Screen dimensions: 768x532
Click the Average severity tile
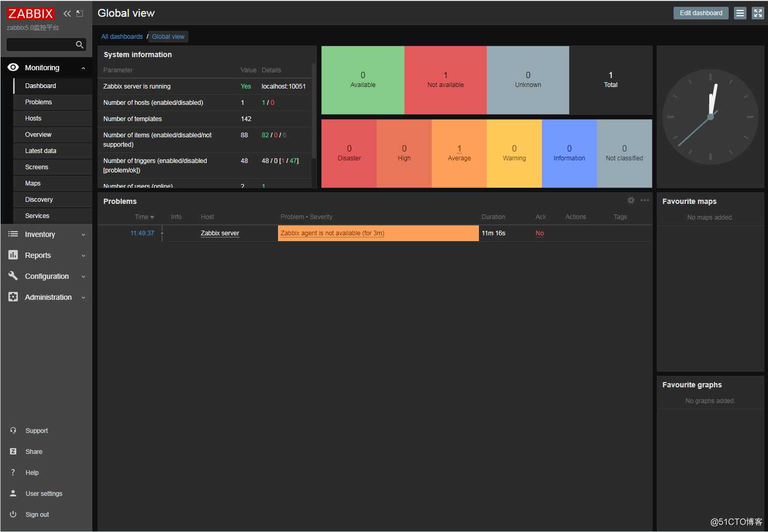[x=459, y=154]
